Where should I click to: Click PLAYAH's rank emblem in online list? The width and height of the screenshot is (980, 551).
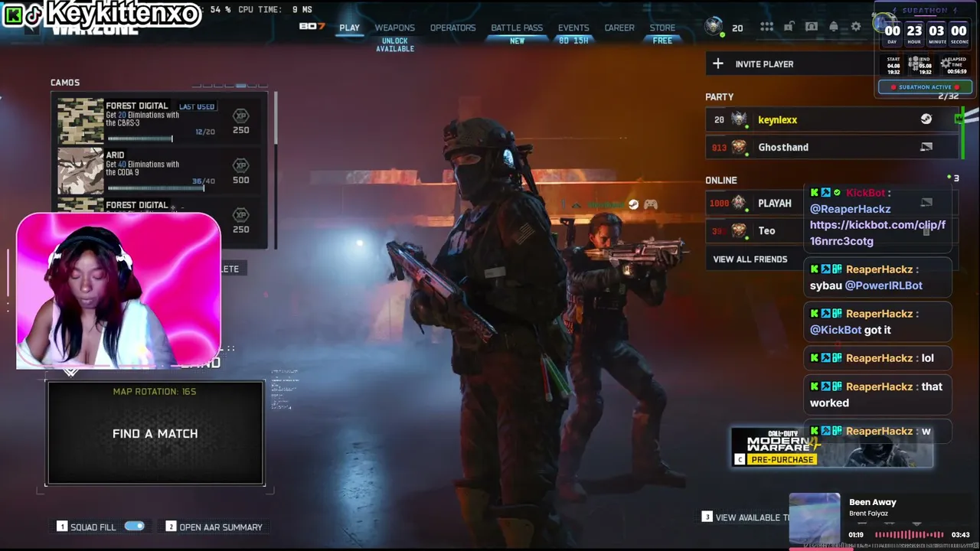click(739, 203)
